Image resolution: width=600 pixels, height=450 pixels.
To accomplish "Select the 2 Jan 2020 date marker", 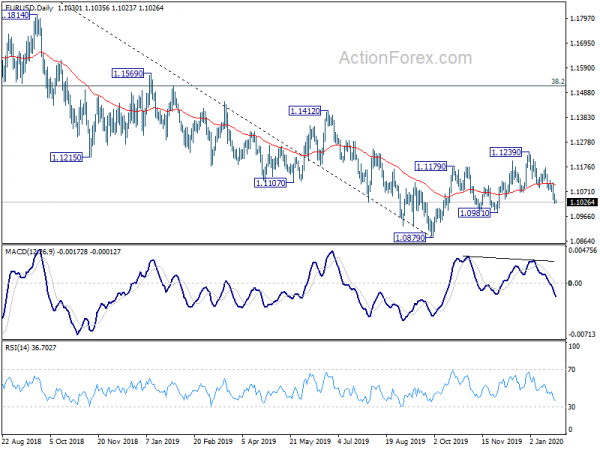I will tap(546, 441).
